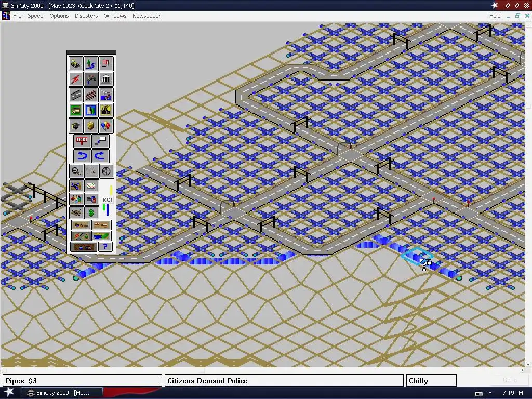The height and width of the screenshot is (399, 532).
Task: Click the toolbar's dark title bar
Action: [91, 52]
